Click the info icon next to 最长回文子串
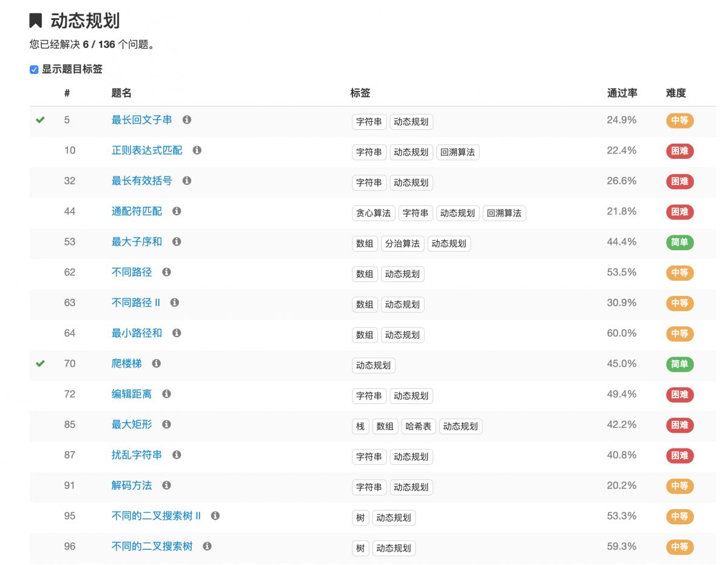728x565 pixels. (186, 119)
